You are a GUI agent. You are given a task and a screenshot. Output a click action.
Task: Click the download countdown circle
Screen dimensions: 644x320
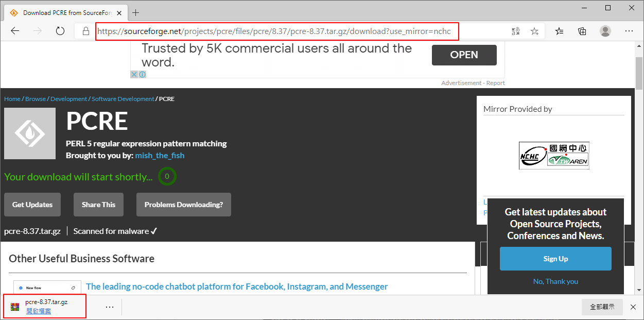click(x=167, y=176)
